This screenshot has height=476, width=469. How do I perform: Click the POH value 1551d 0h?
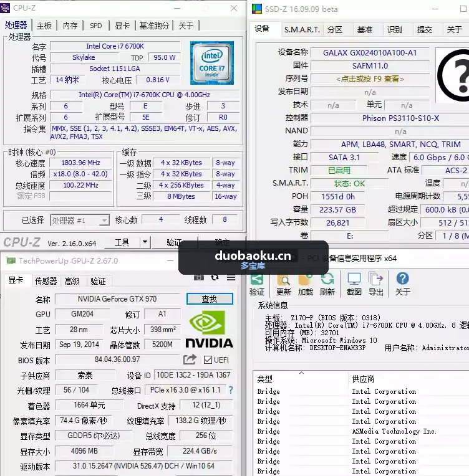tap(338, 197)
